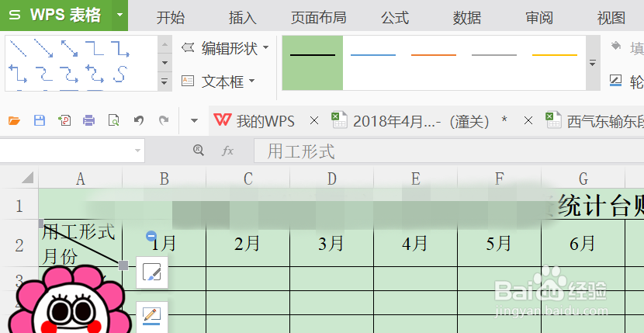The image size is (644, 333).
Task: Open the 审阅 ribbon tab
Action: click(x=539, y=18)
